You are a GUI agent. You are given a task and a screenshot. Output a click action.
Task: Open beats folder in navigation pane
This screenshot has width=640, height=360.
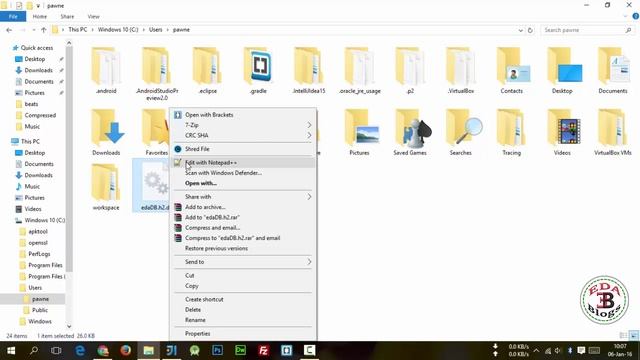pyautogui.click(x=31, y=104)
